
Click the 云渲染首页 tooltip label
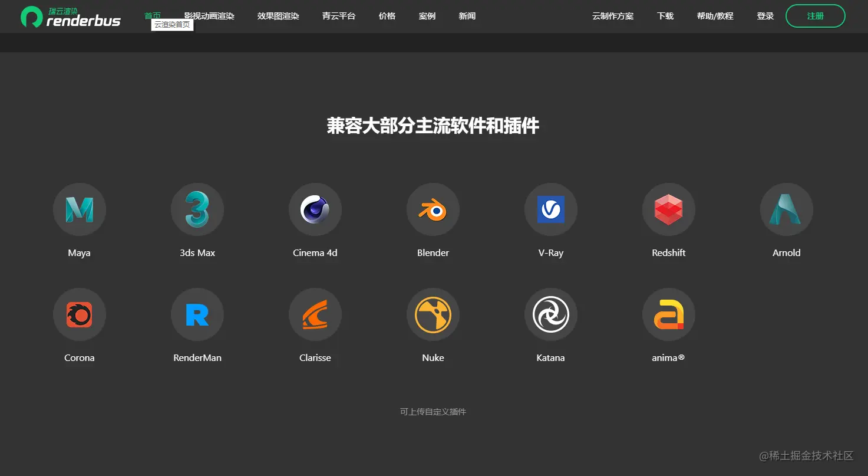[172, 25]
